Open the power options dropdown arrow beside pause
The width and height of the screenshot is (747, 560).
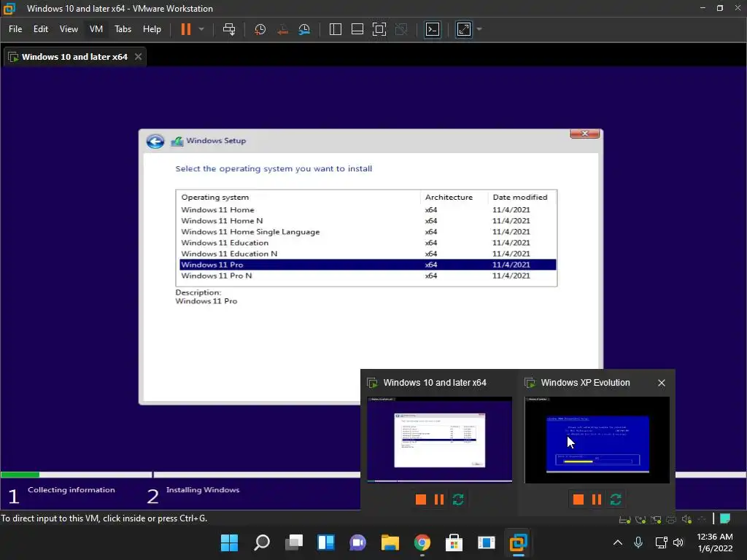point(201,29)
